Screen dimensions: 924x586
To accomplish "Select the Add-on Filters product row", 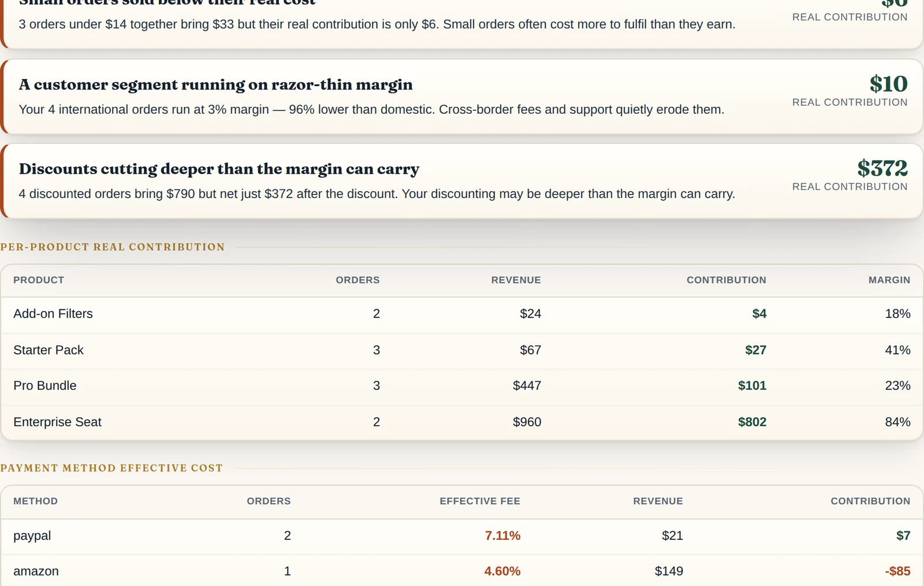I will (461, 315).
